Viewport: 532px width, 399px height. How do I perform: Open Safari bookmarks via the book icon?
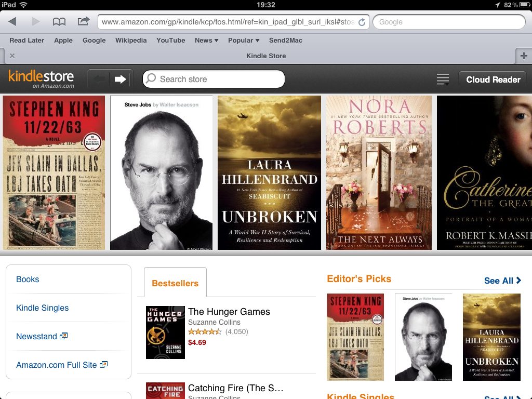click(x=59, y=21)
